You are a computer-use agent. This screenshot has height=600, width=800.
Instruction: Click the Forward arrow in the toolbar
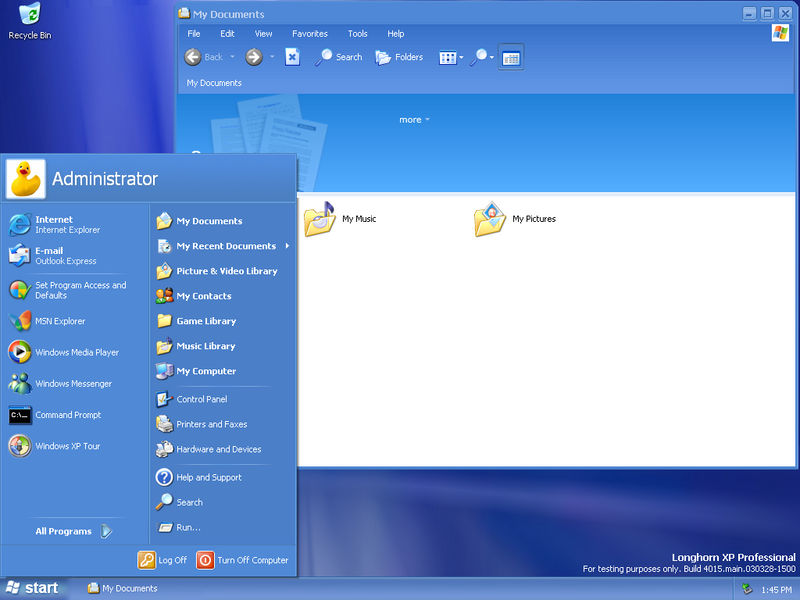pyautogui.click(x=254, y=57)
